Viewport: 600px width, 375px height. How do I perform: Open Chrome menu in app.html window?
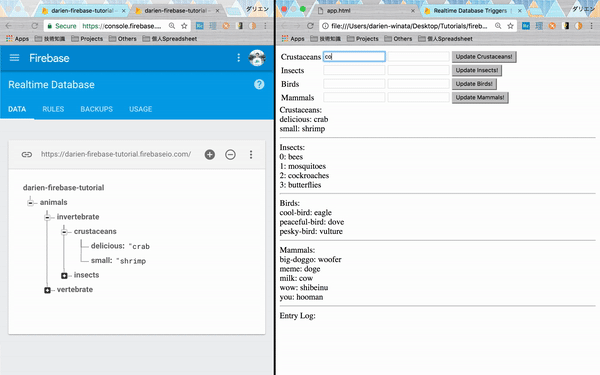[591, 26]
